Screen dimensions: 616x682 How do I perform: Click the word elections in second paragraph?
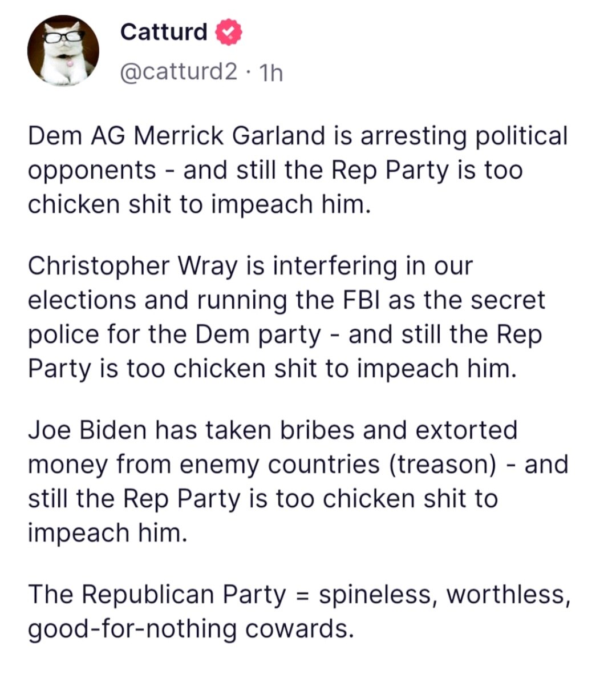pos(82,301)
